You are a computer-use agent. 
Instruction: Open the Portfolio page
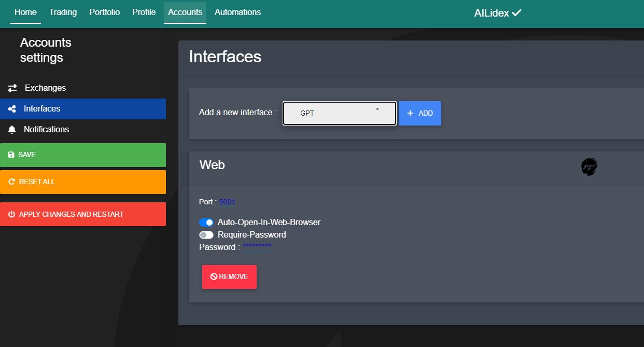[104, 12]
